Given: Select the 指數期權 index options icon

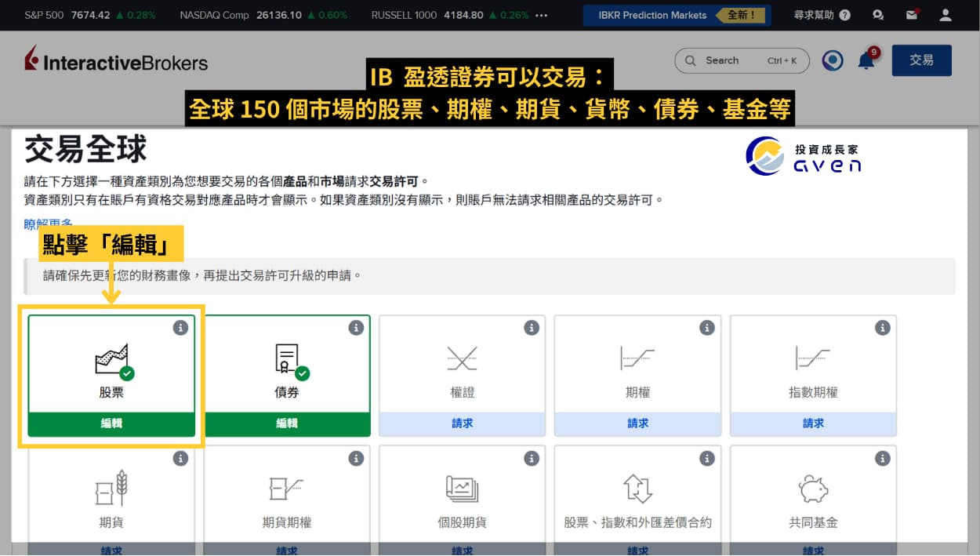Looking at the screenshot, I should (x=813, y=358).
